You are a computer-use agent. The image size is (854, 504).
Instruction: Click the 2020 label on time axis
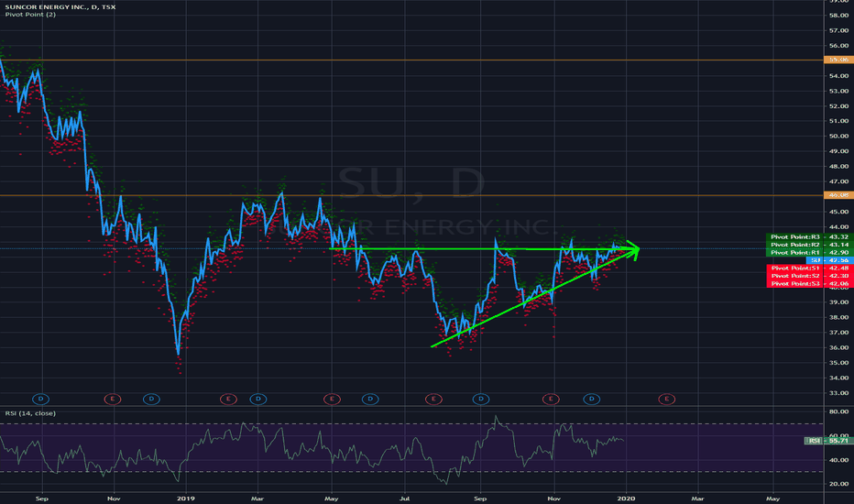click(x=627, y=499)
